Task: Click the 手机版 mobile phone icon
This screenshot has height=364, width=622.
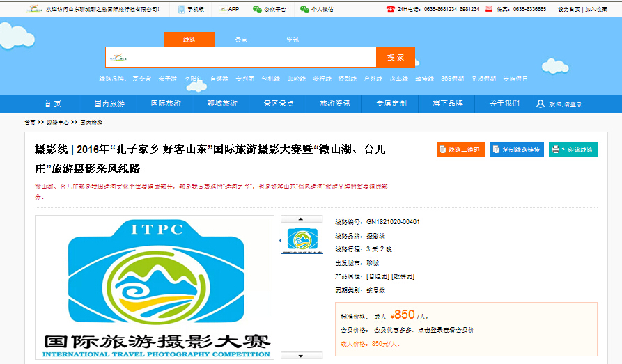Action: [181, 9]
